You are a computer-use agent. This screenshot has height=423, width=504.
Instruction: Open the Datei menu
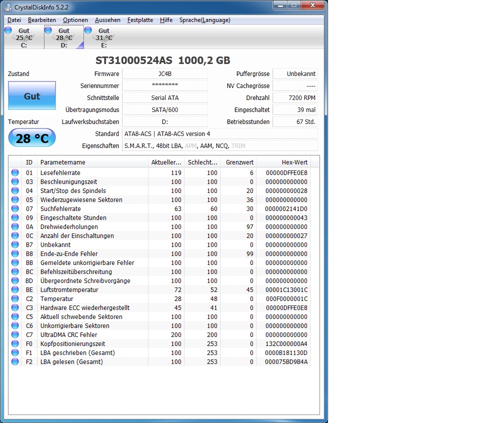click(x=14, y=20)
